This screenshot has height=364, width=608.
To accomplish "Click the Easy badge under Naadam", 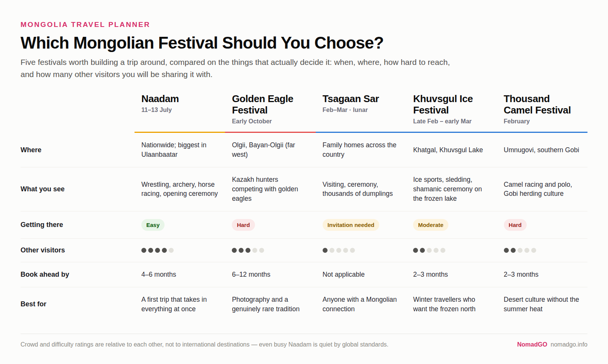I will pyautogui.click(x=153, y=225).
